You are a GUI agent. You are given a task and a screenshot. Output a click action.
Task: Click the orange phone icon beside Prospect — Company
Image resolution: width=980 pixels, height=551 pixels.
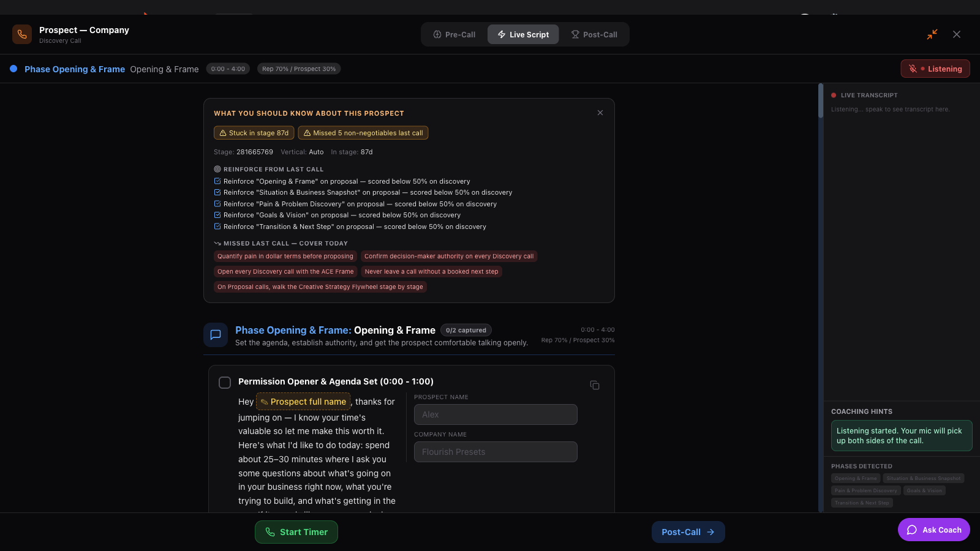22,34
